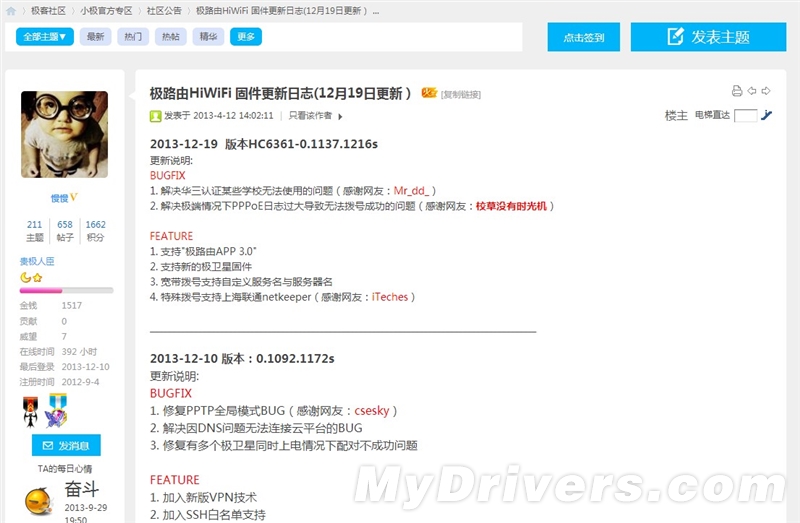Expand the 全部主题 dropdown
Image resolution: width=800 pixels, height=523 pixels.
coord(45,37)
